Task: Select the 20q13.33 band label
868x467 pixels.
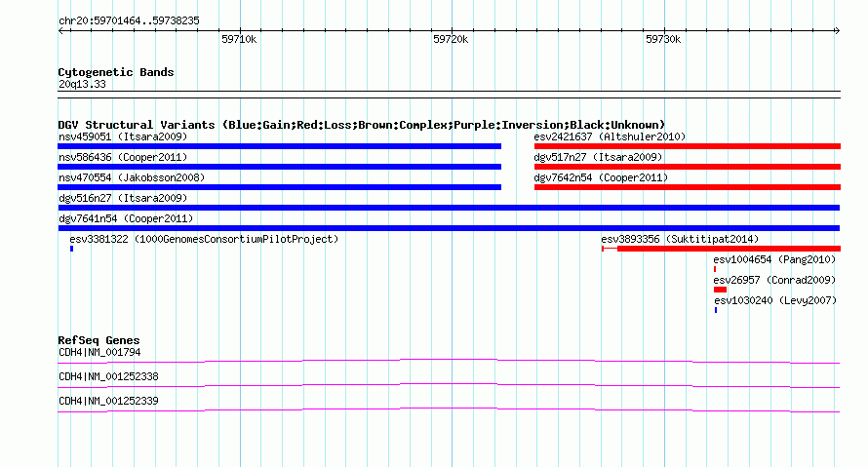Action: point(82,84)
